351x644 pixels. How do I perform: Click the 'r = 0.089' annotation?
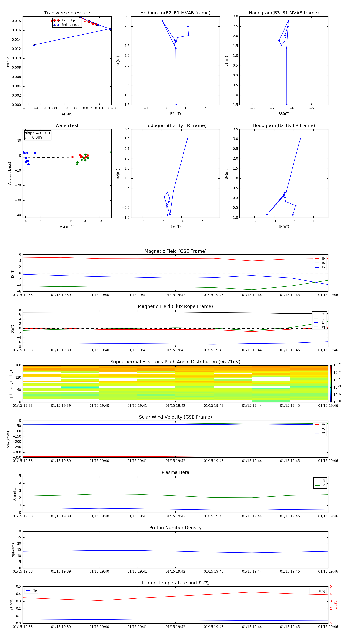tap(34, 137)
